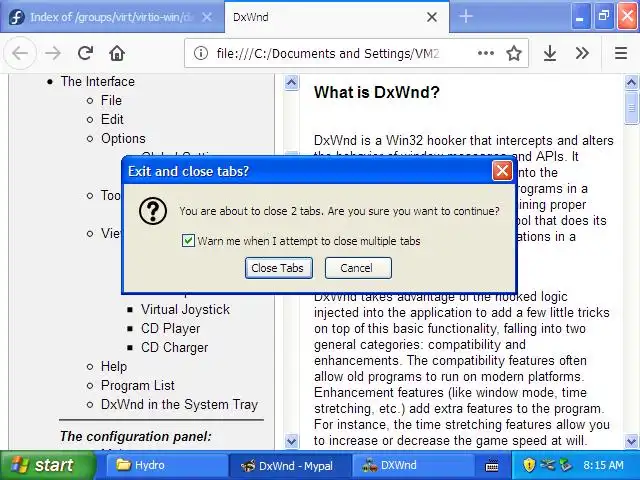This screenshot has width=640, height=480.
Task: Open the Options link in contents
Action: point(123,138)
